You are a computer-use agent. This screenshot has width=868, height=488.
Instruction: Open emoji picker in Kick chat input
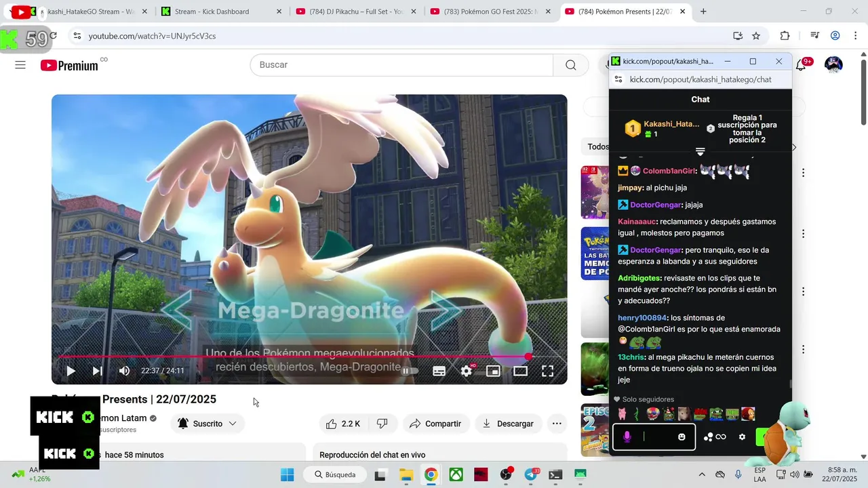682,437
